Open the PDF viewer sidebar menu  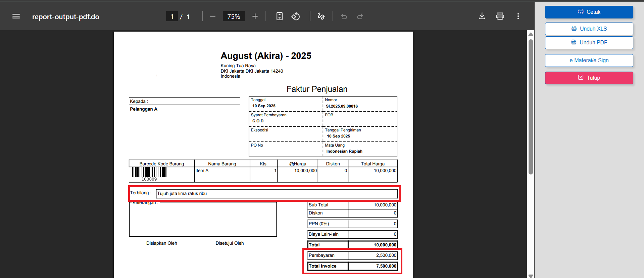(16, 16)
